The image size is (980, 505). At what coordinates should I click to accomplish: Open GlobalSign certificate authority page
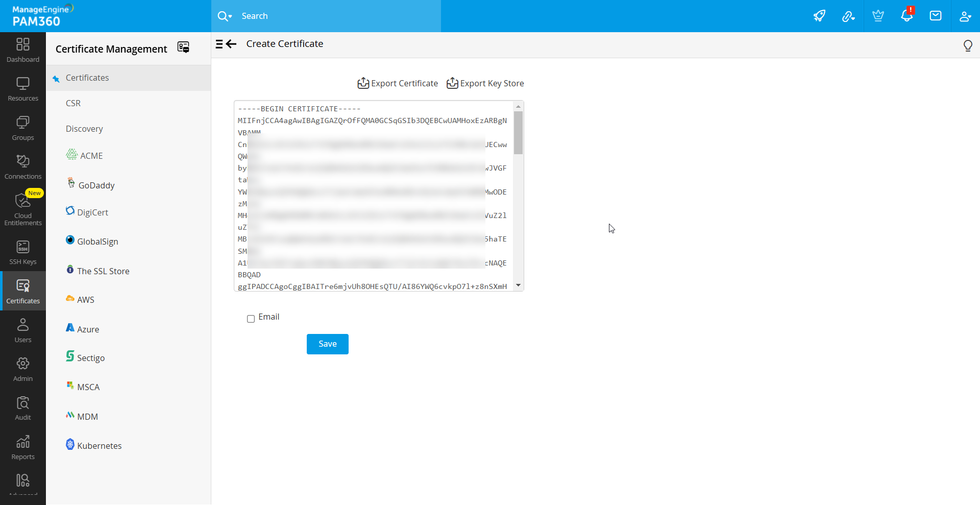pos(92,241)
